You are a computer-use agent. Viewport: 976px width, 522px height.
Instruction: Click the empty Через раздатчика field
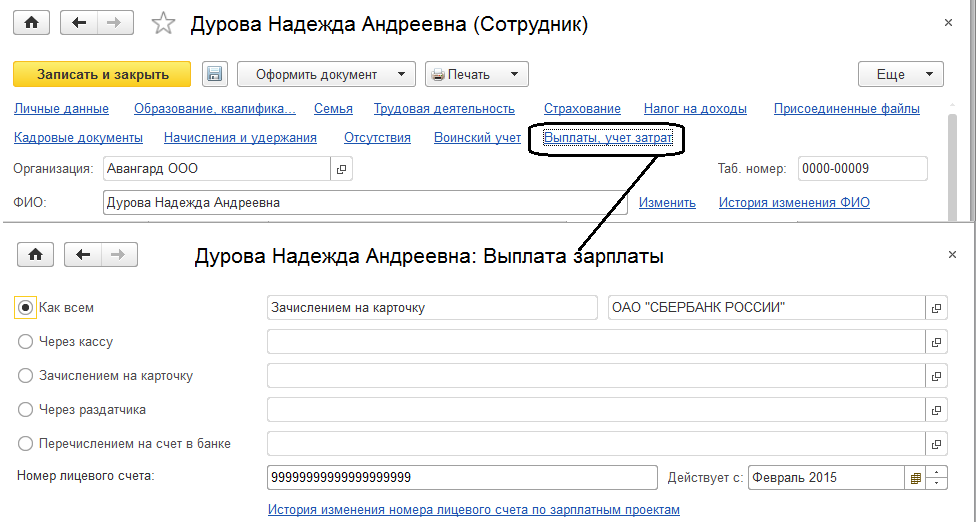tap(596, 410)
